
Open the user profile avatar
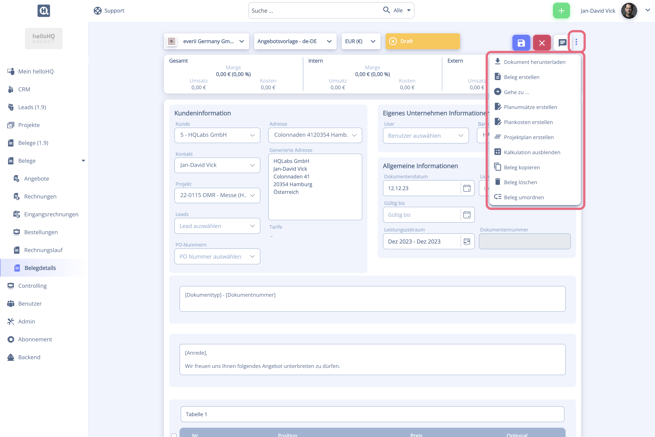[629, 11]
